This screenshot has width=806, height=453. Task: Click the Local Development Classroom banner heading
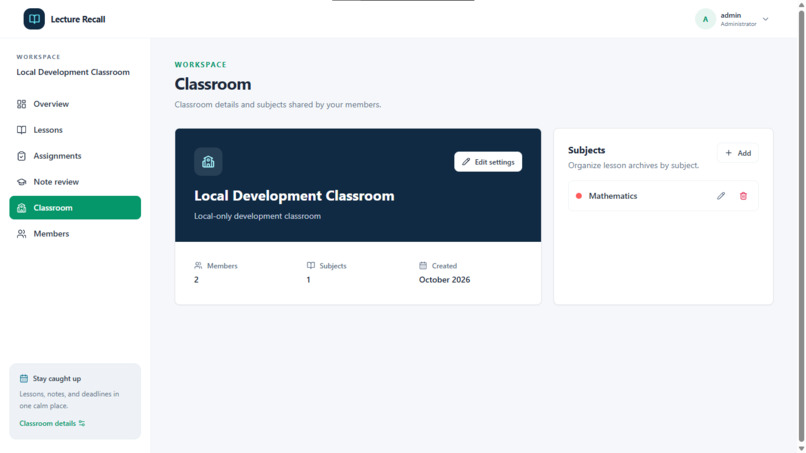click(294, 196)
